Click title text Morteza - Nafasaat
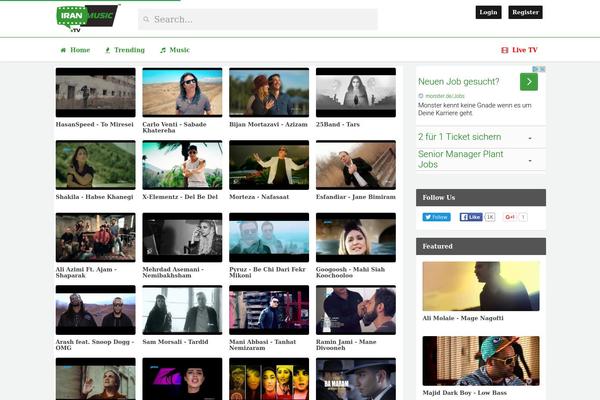 pyautogui.click(x=259, y=197)
